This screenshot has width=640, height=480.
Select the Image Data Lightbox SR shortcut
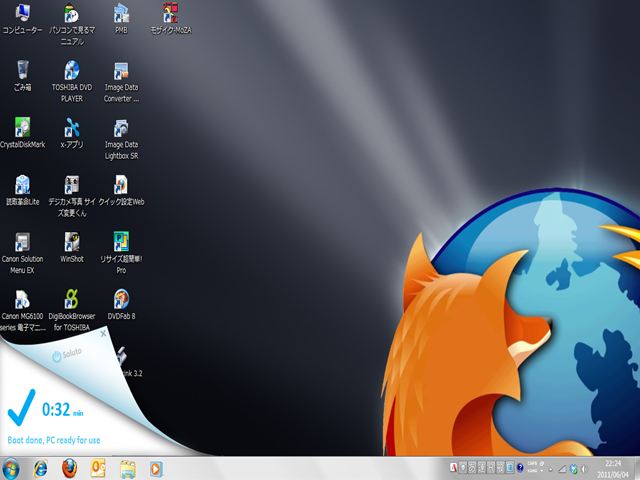[121, 139]
